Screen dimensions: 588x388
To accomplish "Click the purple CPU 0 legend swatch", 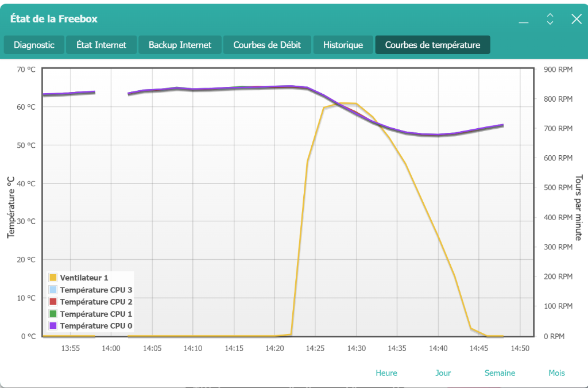I will 53,326.
